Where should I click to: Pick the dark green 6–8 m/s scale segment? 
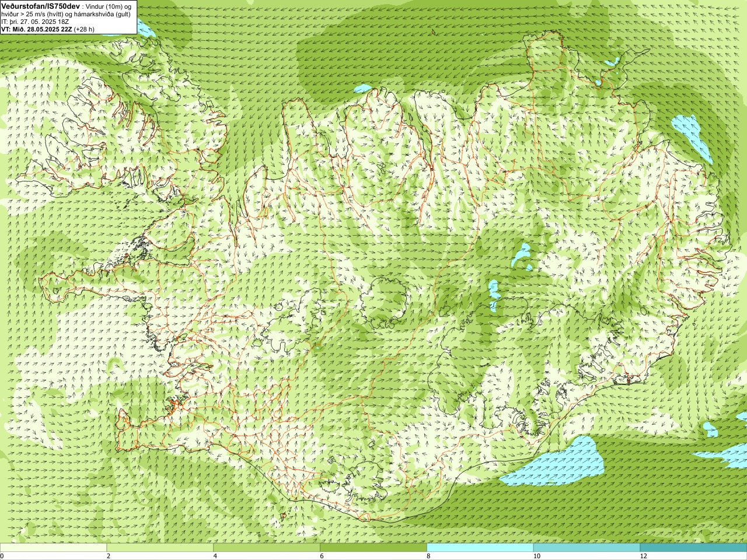point(373,548)
